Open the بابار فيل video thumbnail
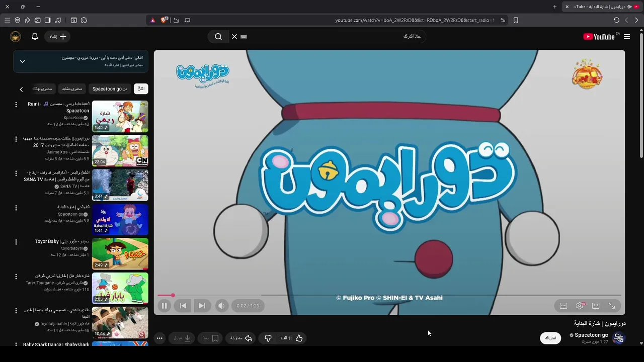 pyautogui.click(x=120, y=288)
